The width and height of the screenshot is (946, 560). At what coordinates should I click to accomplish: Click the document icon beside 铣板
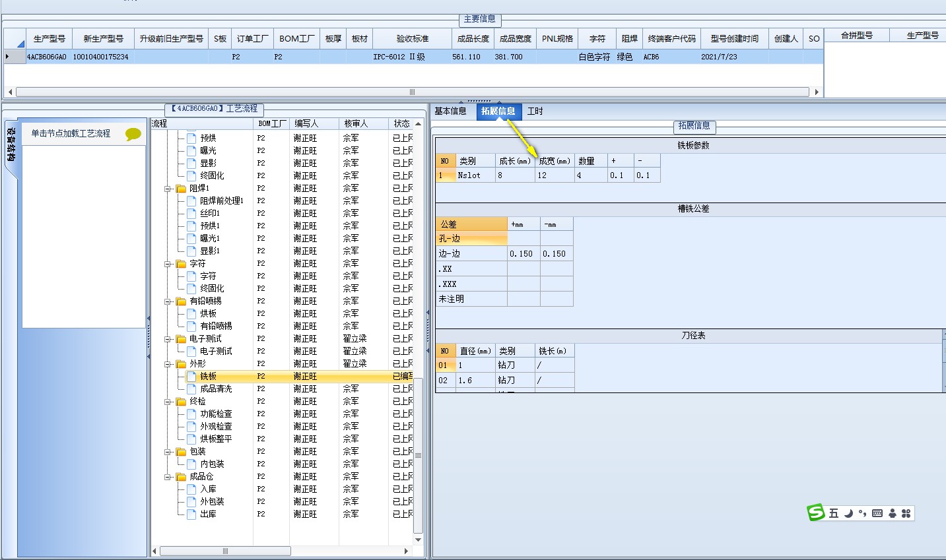pos(191,377)
